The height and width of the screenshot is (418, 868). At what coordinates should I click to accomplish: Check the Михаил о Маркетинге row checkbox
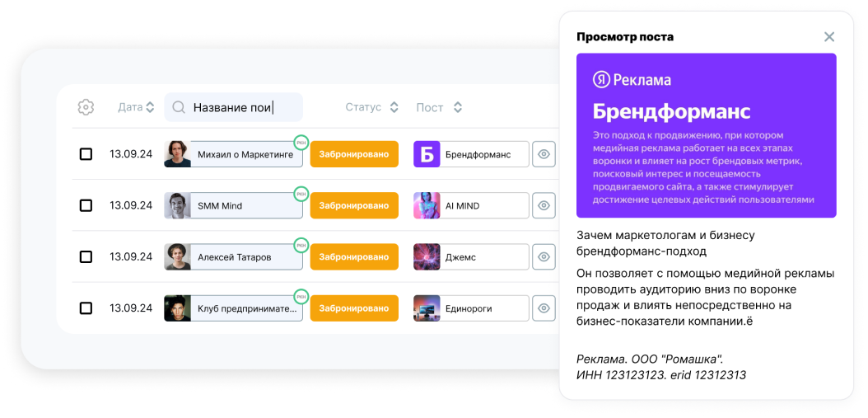click(x=86, y=154)
